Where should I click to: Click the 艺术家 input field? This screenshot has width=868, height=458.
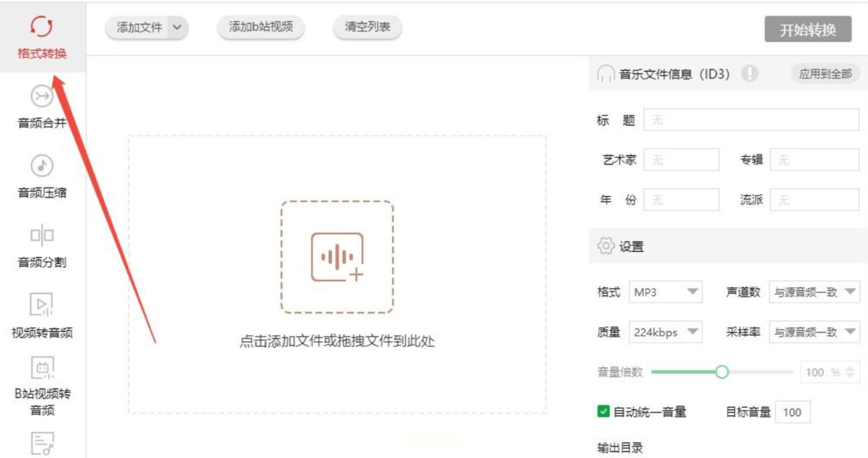click(x=681, y=159)
